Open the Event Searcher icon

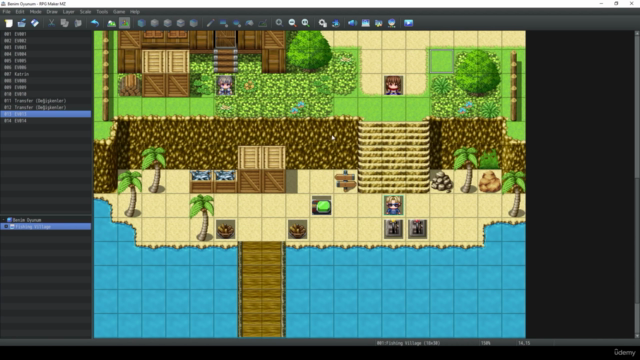(365, 23)
